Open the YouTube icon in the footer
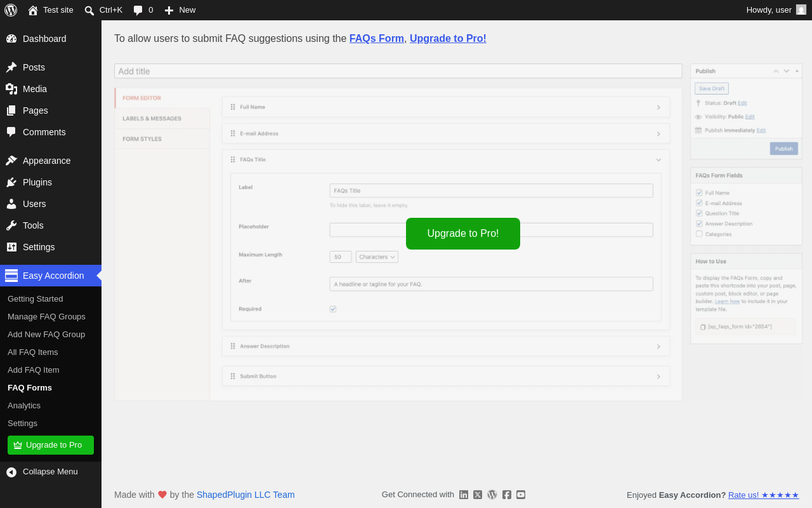Image resolution: width=812 pixels, height=508 pixels. point(521,495)
